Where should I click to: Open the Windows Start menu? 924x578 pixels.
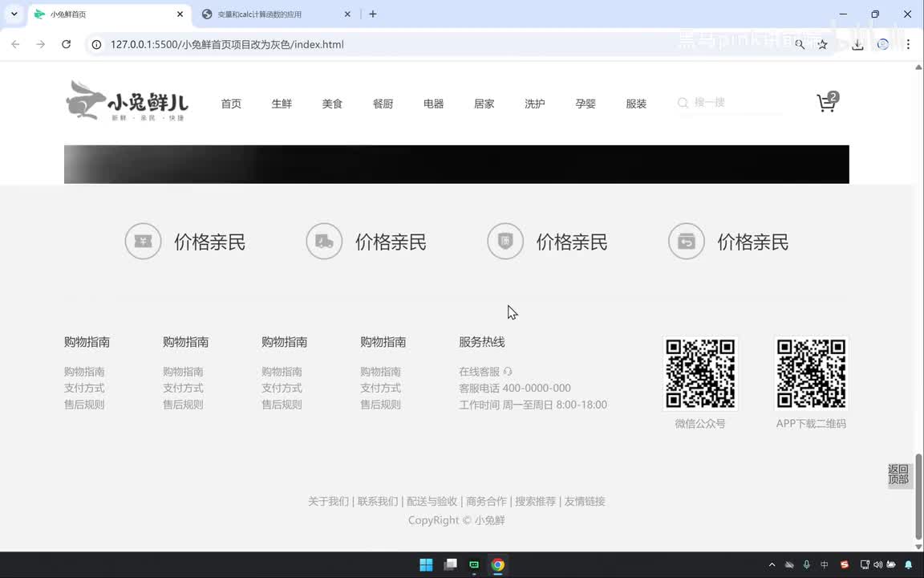pos(426,565)
